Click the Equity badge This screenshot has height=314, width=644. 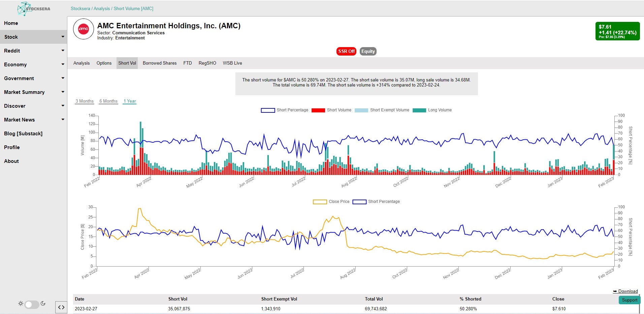368,51
